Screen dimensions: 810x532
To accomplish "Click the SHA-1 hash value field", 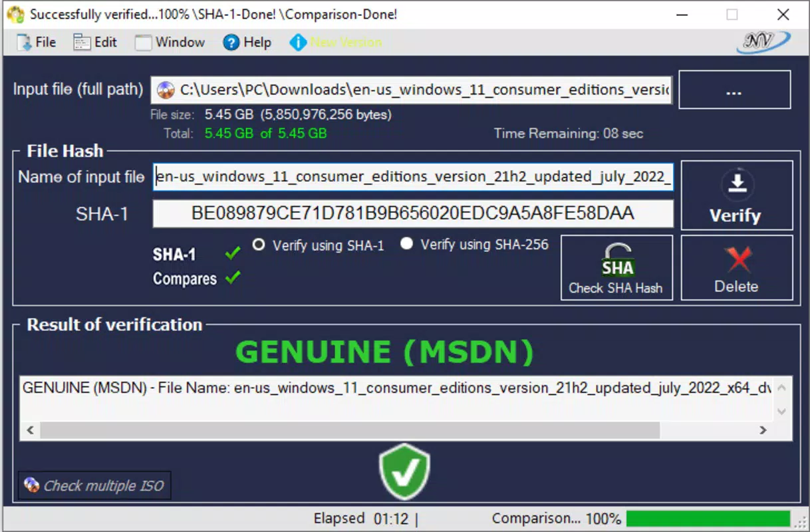I will coord(413,213).
